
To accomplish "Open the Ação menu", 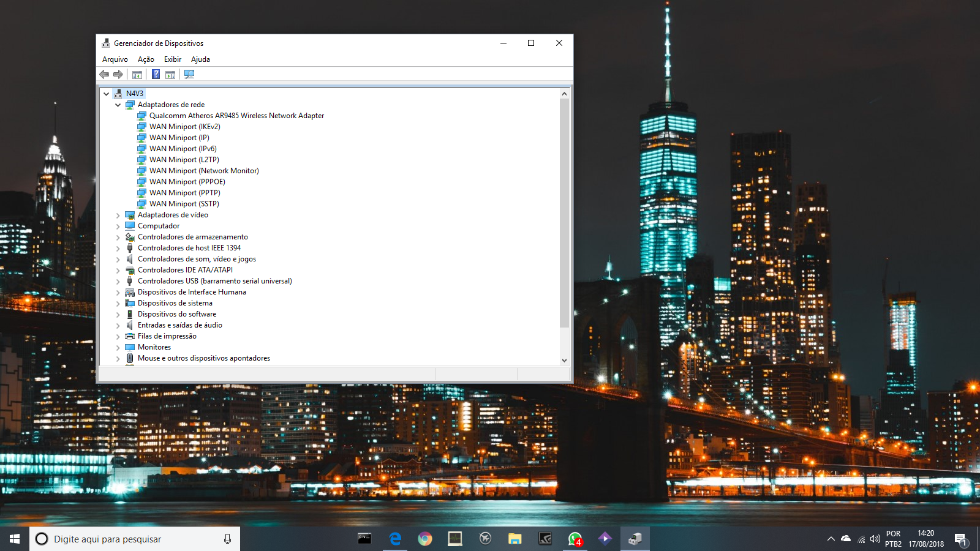I will tap(146, 59).
